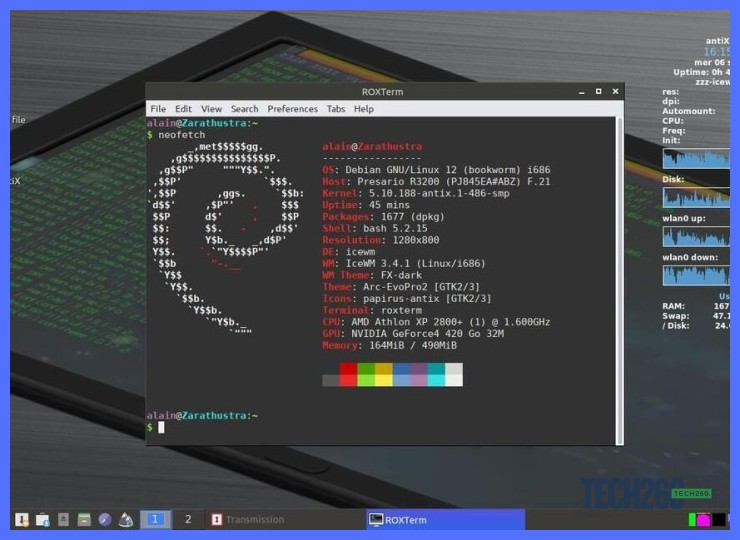Image resolution: width=740 pixels, height=540 pixels.
Task: Select the ROXTerm taskbar button
Action: point(446,520)
